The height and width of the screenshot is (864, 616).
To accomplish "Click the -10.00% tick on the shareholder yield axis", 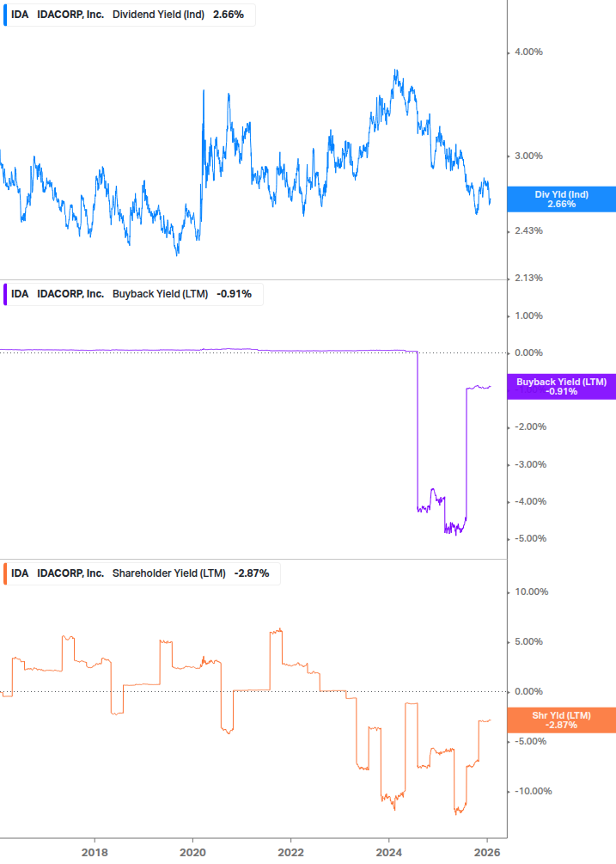I will pos(534,791).
